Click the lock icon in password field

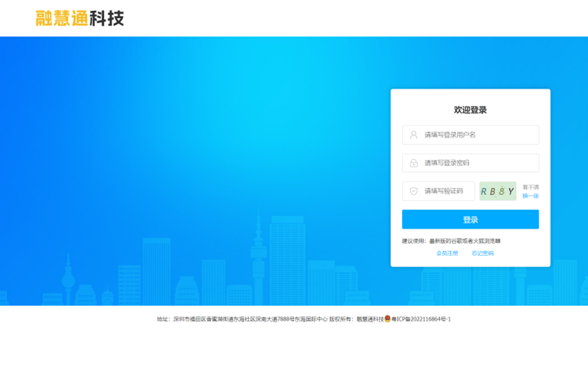click(414, 163)
